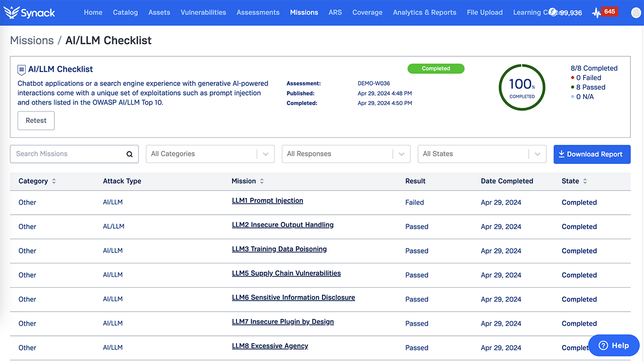Viewport: 644px width, 362px height.
Task: Open the Vulnerabilities menu item
Action: (203, 12)
